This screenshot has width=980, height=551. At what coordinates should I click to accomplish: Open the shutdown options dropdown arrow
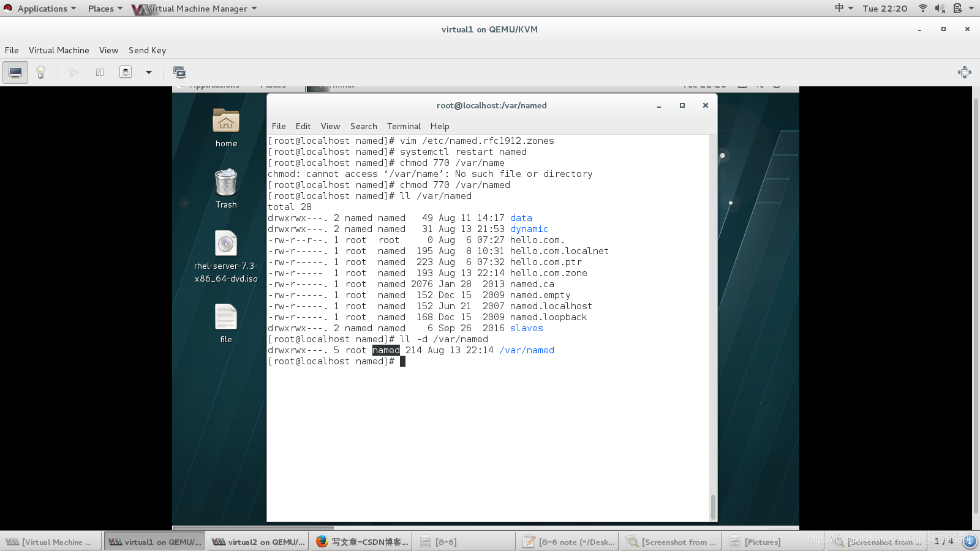coord(148,72)
